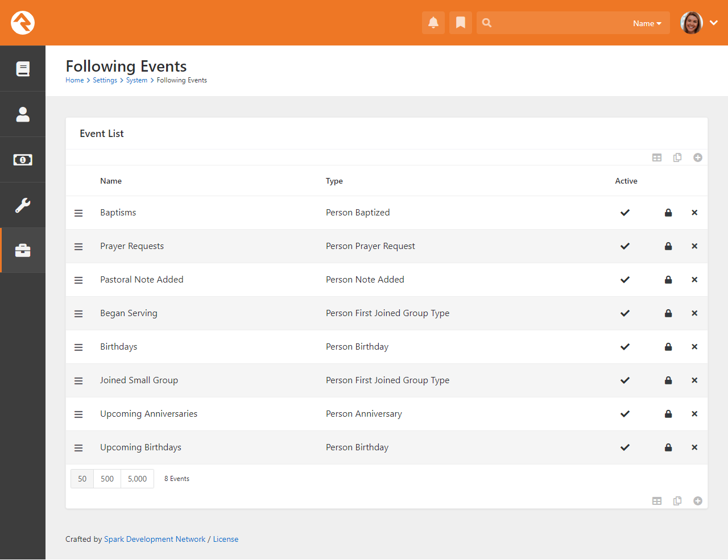Open the Intranet book sidebar icon
Image resolution: width=728 pixels, height=560 pixels.
click(x=23, y=69)
